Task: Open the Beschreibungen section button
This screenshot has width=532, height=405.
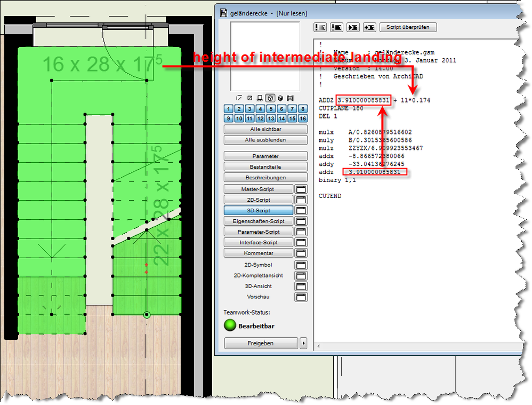Action: coord(265,177)
